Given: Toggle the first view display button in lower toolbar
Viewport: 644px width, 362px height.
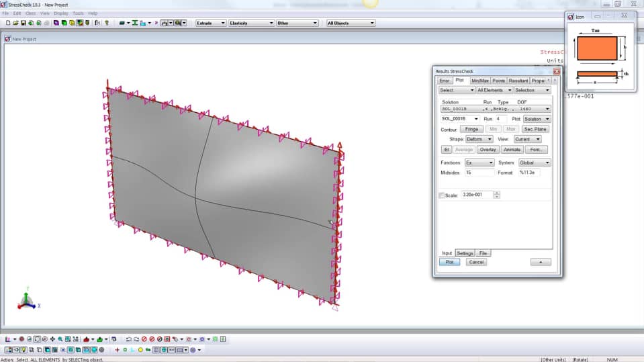Looking at the screenshot, I should pyautogui.click(x=8, y=350).
